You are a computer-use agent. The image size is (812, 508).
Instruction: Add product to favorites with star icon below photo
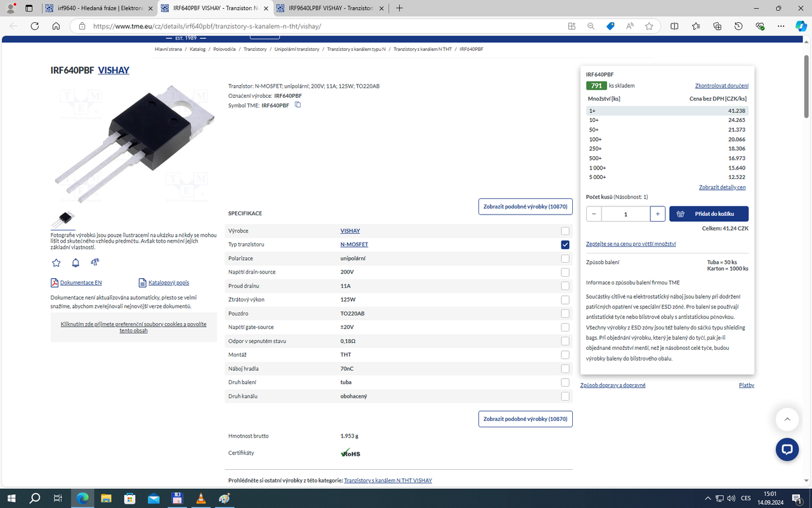[x=56, y=262]
